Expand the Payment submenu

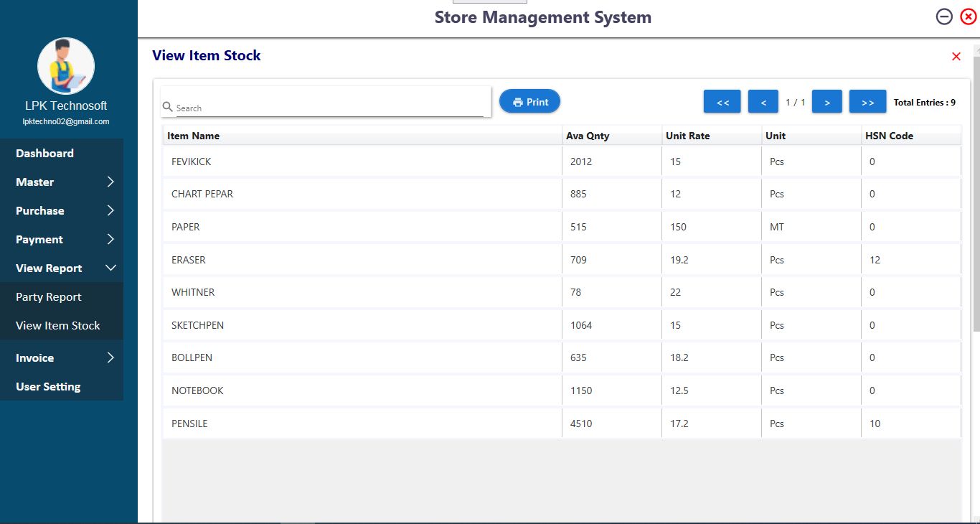[110, 240]
